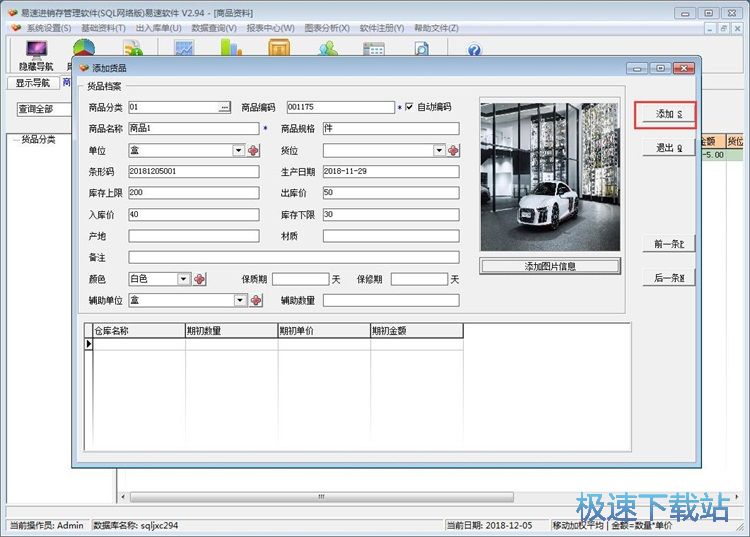The width and height of the screenshot is (750, 537).
Task: Click the green bar chart toolbar icon
Action: click(x=232, y=47)
